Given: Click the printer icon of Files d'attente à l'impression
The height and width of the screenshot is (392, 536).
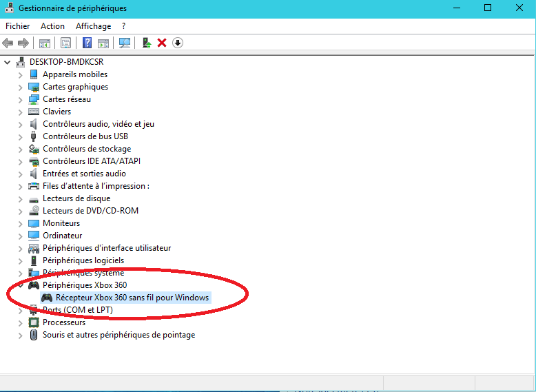Looking at the screenshot, I should (x=34, y=186).
